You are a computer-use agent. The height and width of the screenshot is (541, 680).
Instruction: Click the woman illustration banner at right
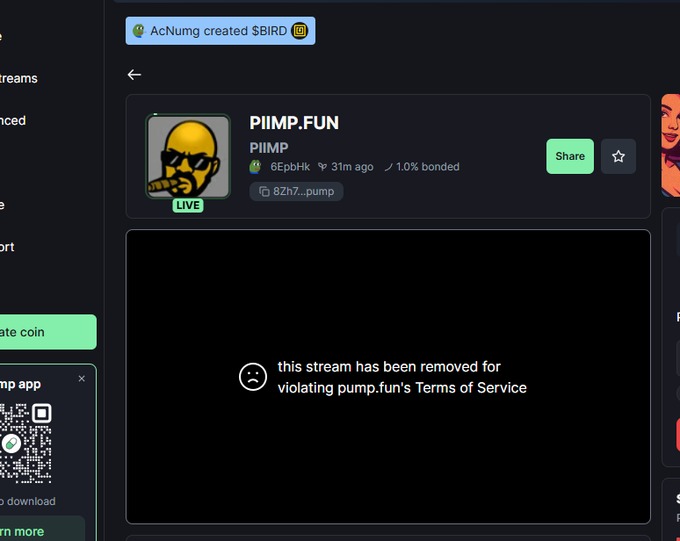(x=670, y=145)
